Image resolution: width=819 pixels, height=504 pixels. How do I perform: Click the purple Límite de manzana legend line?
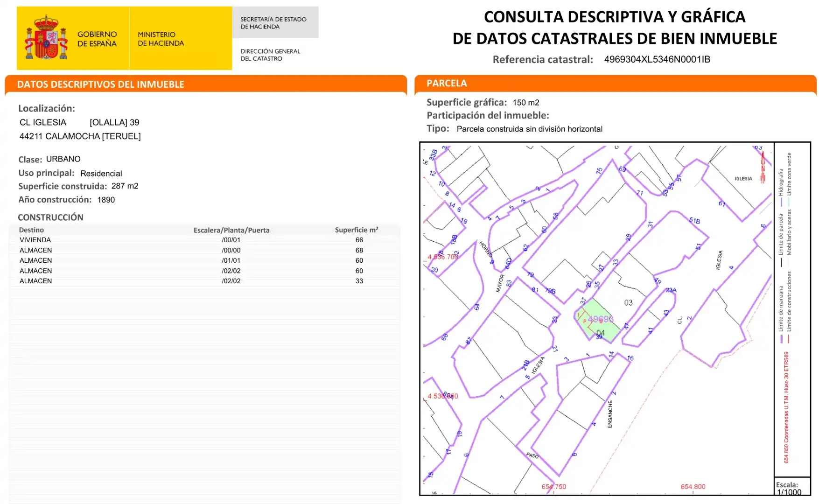pos(781,339)
